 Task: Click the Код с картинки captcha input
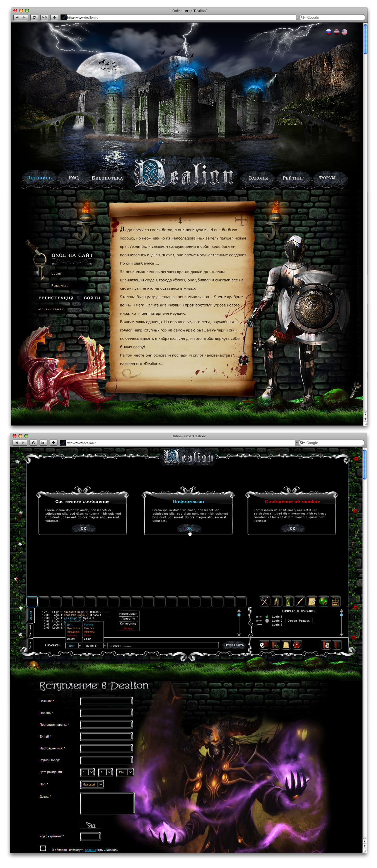(x=90, y=836)
